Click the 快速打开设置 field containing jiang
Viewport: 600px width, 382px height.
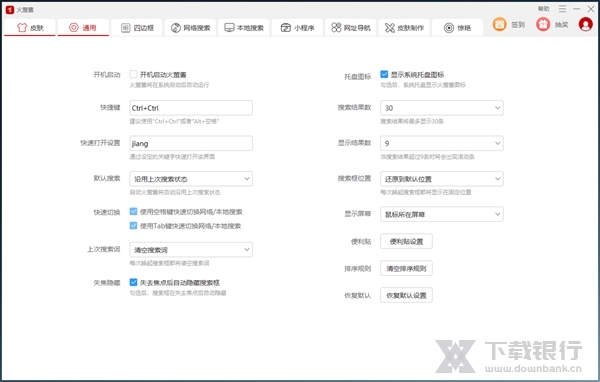[191, 143]
